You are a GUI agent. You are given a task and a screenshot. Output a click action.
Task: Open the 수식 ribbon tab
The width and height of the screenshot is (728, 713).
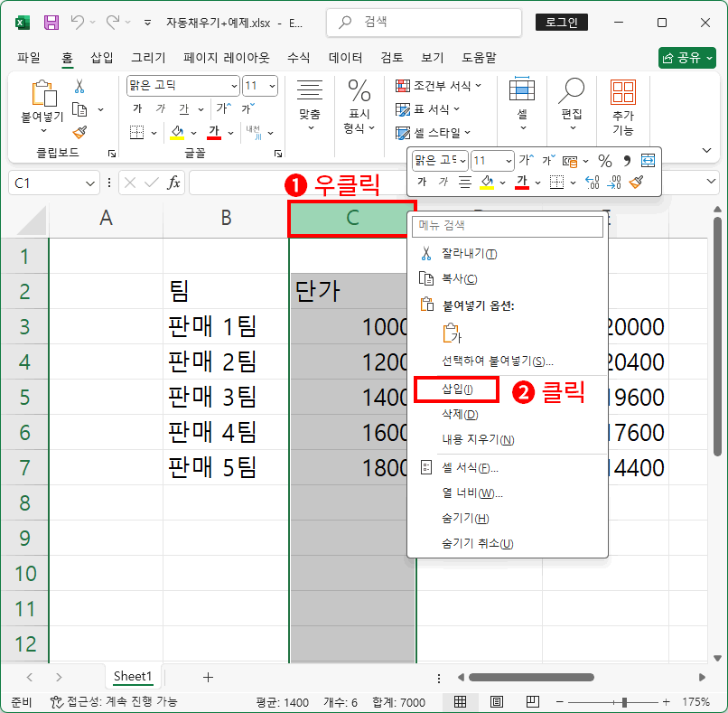(x=299, y=58)
